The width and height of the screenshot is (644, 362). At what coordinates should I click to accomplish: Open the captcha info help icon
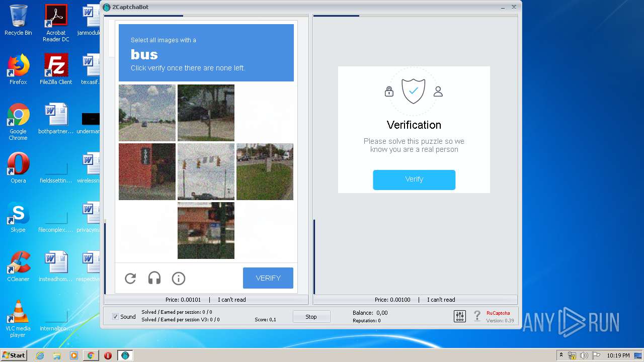179,278
